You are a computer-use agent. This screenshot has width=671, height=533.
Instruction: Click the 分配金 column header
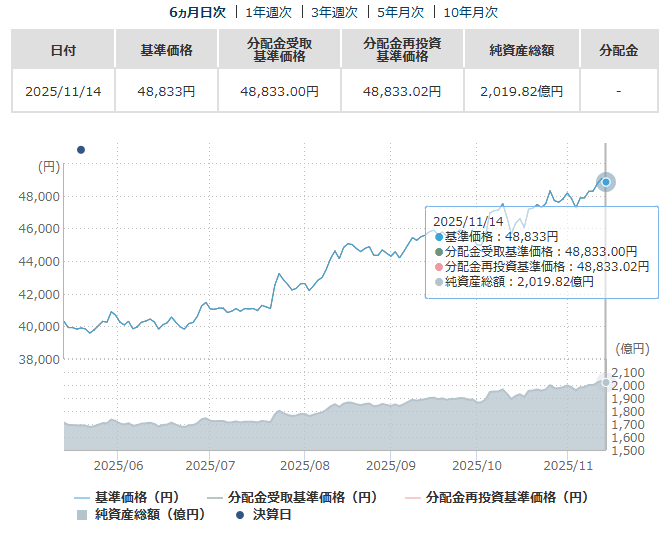(618, 49)
